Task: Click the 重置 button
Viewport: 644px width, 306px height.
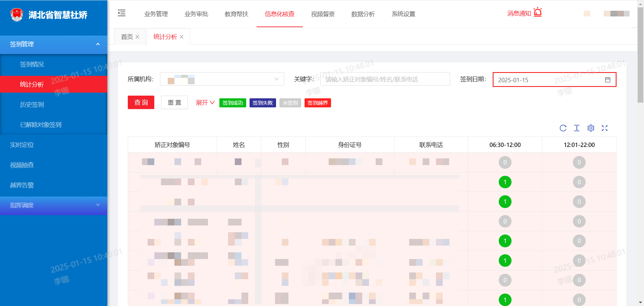Action: click(174, 103)
